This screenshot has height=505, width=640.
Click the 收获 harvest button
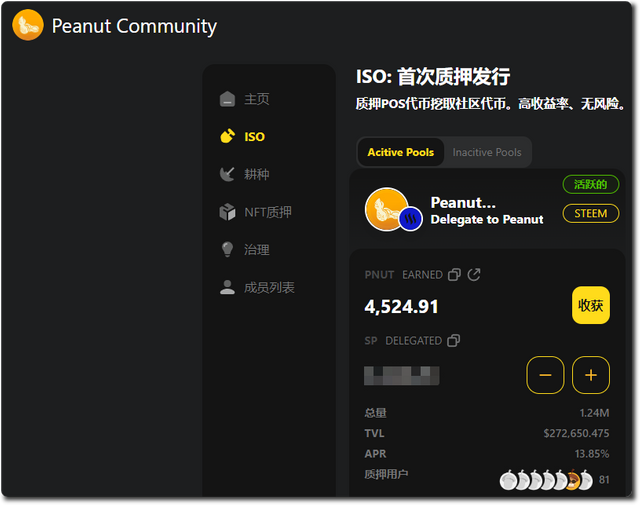pyautogui.click(x=591, y=305)
